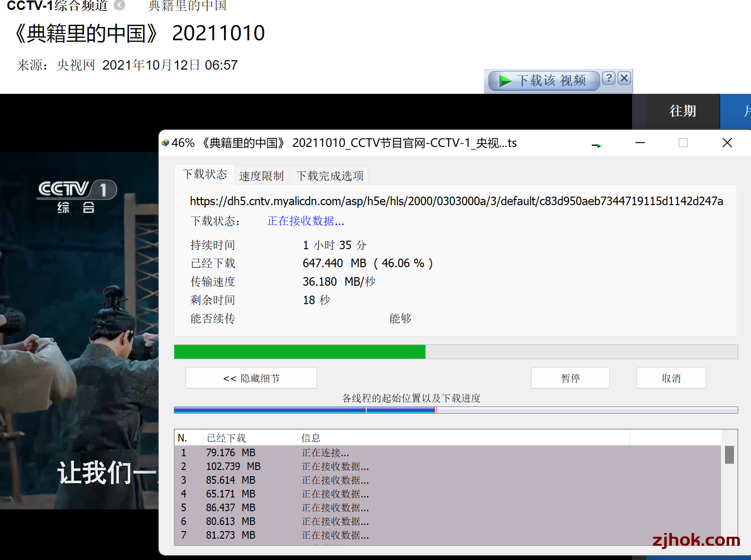Click the CCTV 1 综合 logo on video

point(77,196)
